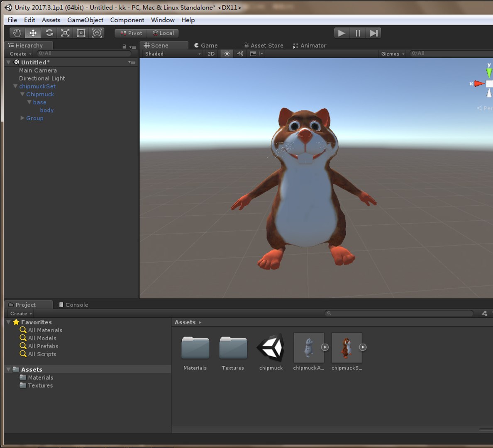
Task: Expand chipmuckS asset contents arrow
Action: (363, 347)
